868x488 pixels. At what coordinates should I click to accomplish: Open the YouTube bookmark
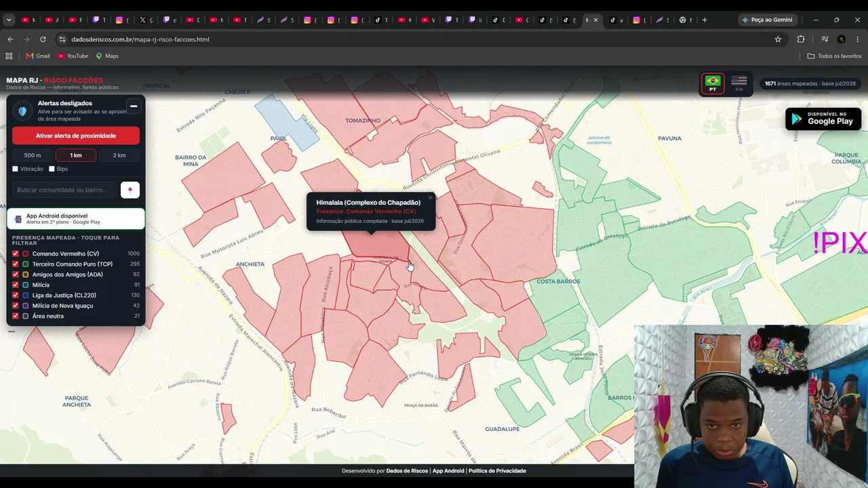pyautogui.click(x=73, y=56)
